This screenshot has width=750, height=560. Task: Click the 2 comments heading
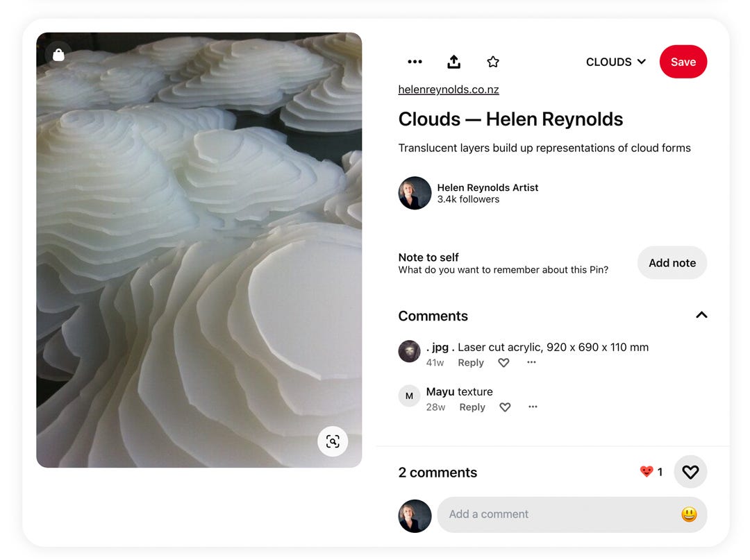[437, 473]
